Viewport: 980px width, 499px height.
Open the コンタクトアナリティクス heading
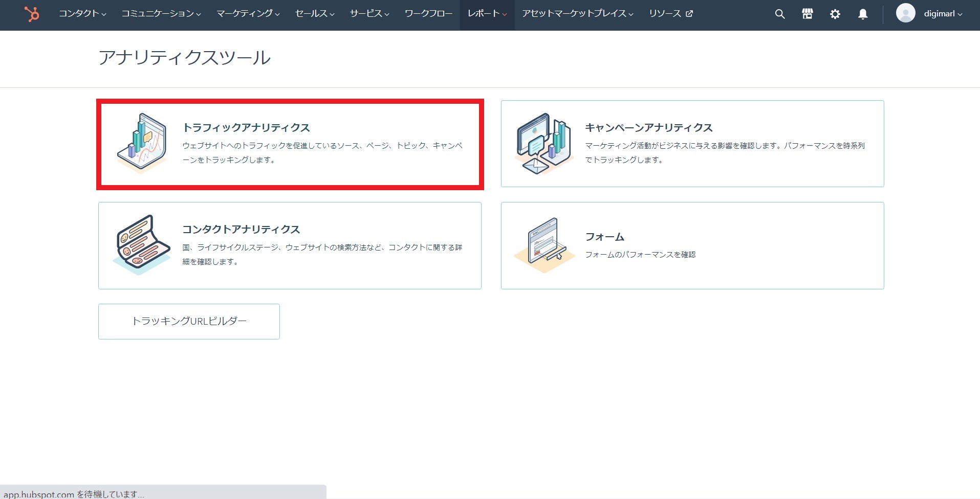point(241,229)
